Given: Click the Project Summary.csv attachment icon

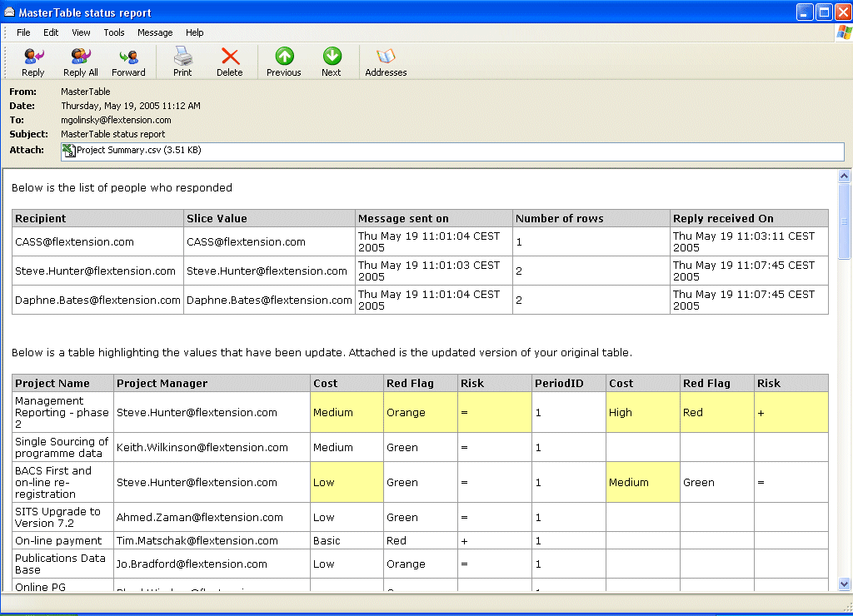Looking at the screenshot, I should 68,151.
